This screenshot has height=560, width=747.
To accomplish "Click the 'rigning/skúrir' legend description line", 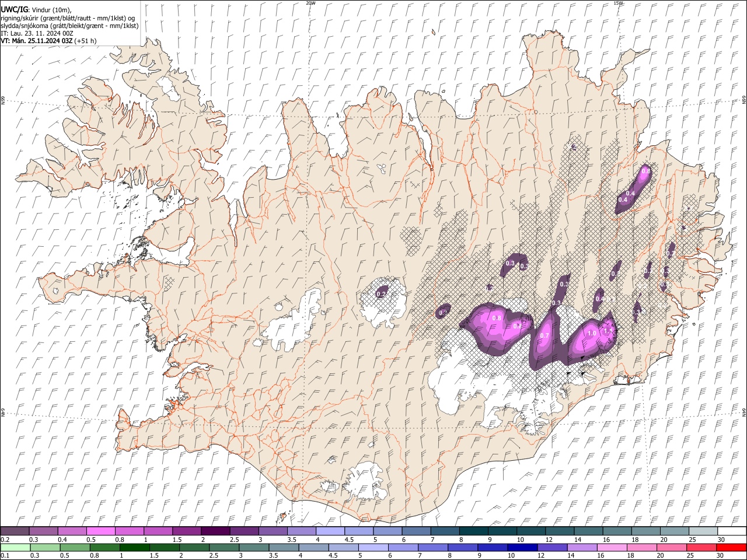I will click(x=68, y=18).
